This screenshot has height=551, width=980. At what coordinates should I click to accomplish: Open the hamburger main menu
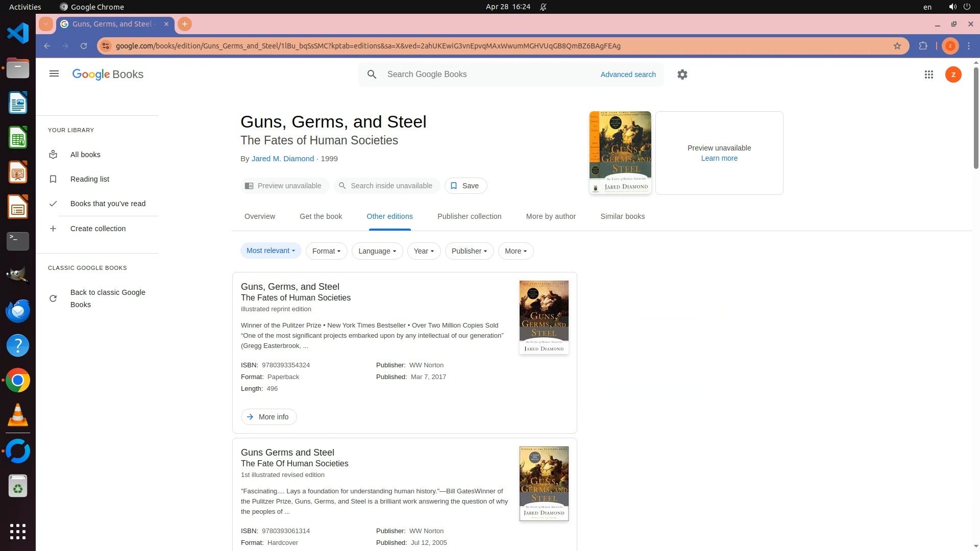(54, 74)
